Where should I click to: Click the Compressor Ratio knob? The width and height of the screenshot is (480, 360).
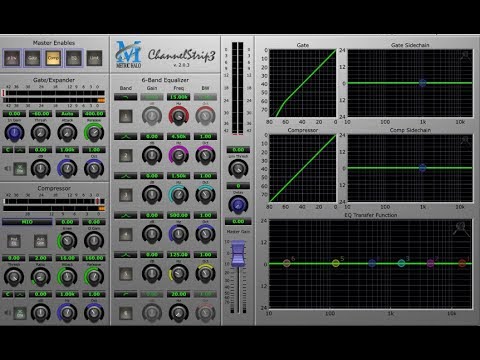[40, 277]
